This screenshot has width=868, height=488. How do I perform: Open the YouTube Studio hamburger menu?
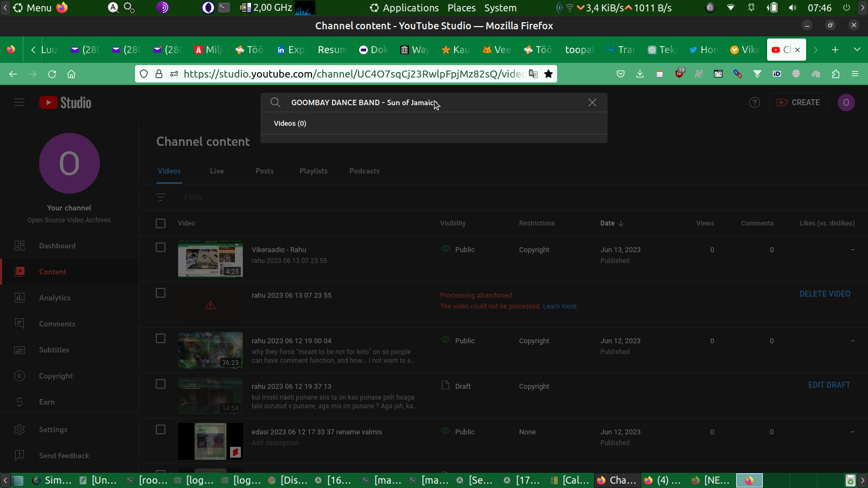pyautogui.click(x=20, y=102)
